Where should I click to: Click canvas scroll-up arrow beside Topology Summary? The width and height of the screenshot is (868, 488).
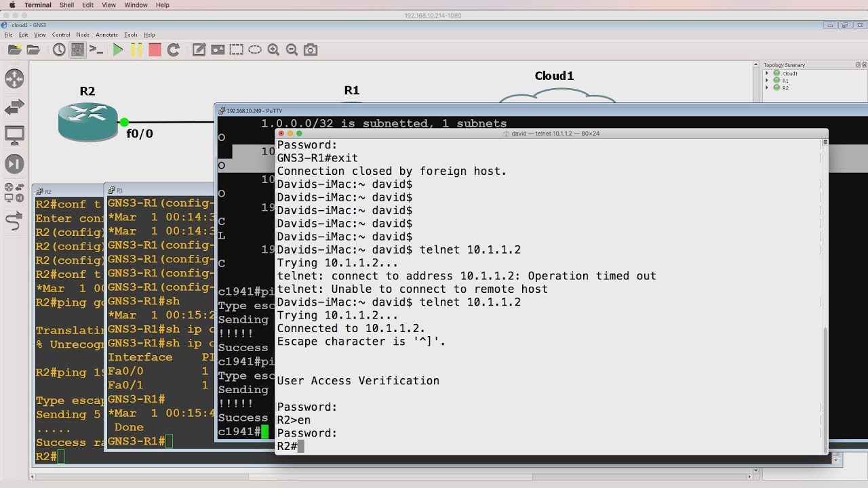point(756,65)
